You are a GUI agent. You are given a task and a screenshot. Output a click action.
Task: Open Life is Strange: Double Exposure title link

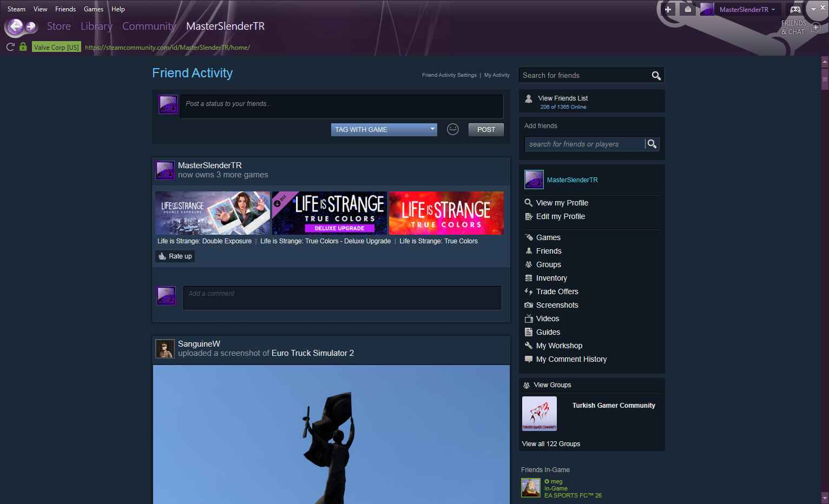[205, 241]
